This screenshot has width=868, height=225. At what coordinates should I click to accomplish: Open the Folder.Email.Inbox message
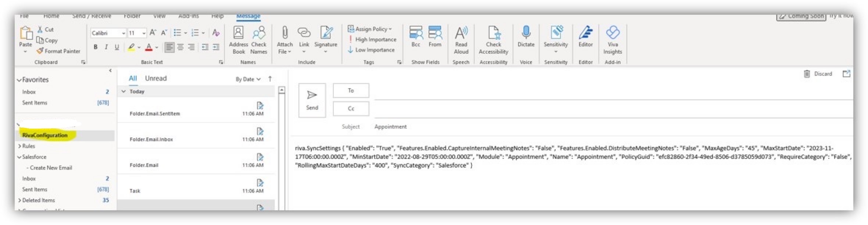click(196, 136)
